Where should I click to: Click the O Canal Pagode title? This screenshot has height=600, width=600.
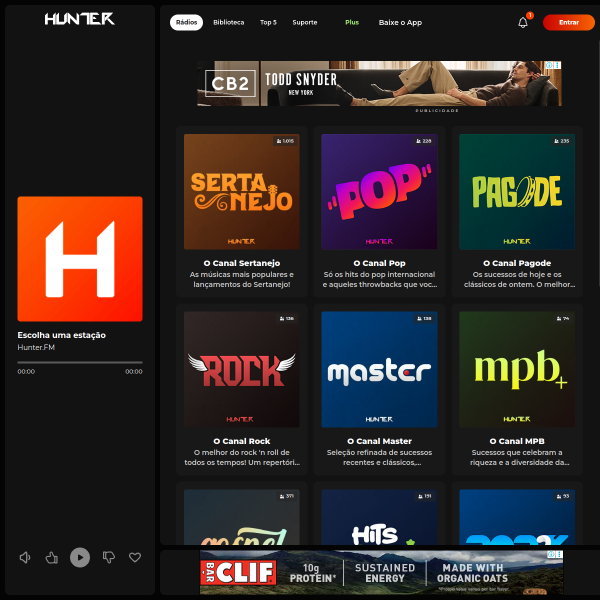517,263
